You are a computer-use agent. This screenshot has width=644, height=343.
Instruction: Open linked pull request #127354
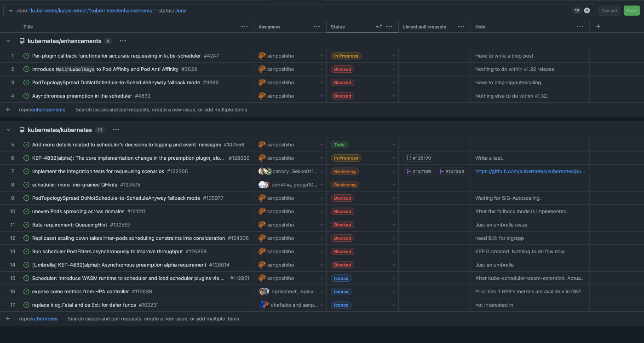(451, 171)
